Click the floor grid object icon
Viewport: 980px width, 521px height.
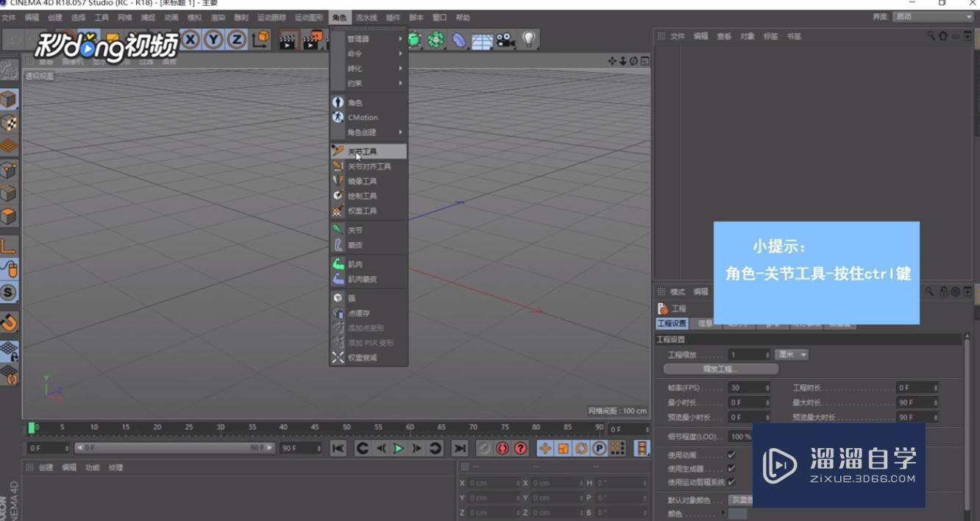[482, 40]
